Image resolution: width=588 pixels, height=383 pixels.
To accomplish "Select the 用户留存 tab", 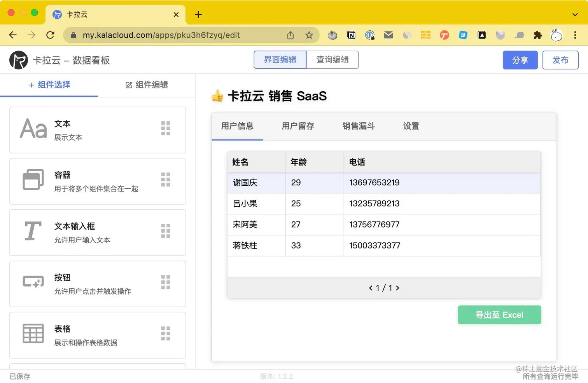I will coord(298,126).
